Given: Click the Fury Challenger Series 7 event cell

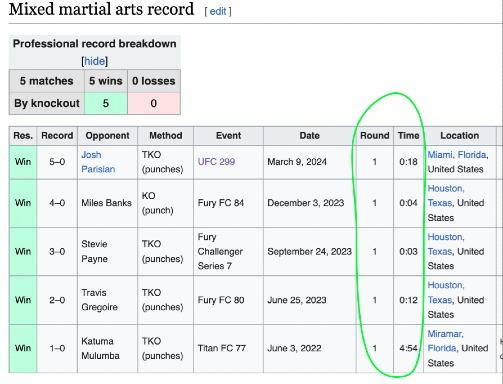Looking at the screenshot, I should 228,251.
